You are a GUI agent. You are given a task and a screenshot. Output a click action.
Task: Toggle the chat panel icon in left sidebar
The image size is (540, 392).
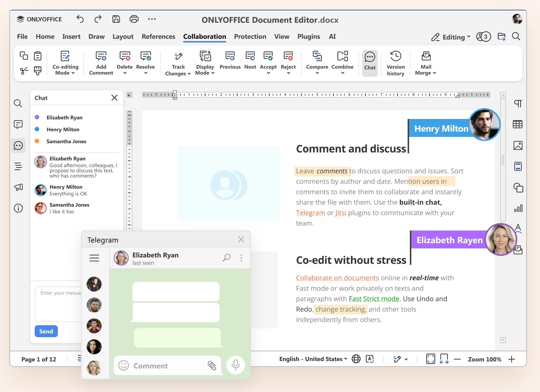pyautogui.click(x=18, y=145)
